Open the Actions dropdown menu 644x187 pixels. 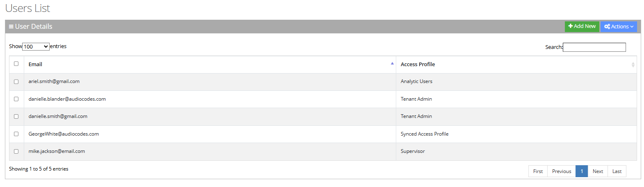tap(619, 27)
